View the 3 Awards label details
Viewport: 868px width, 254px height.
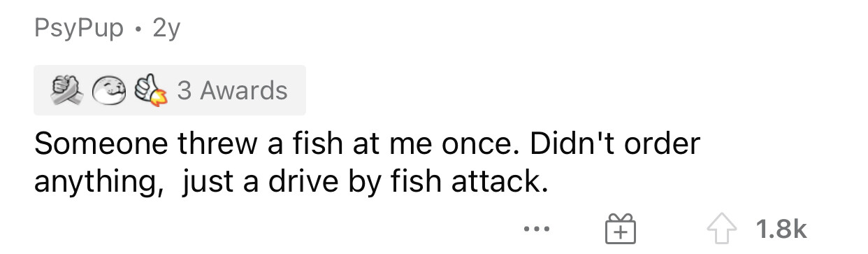click(x=232, y=90)
